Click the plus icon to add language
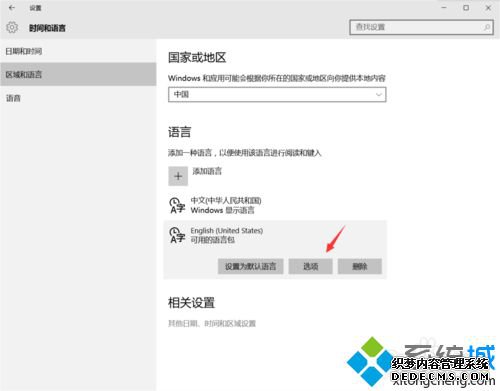The height and width of the screenshot is (391, 500). 178,176
